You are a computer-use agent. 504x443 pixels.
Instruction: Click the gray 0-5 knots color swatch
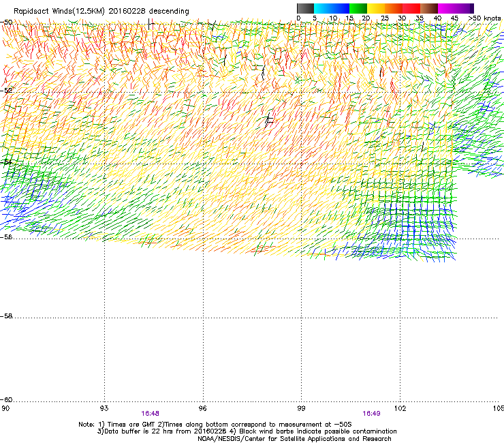[305, 8]
